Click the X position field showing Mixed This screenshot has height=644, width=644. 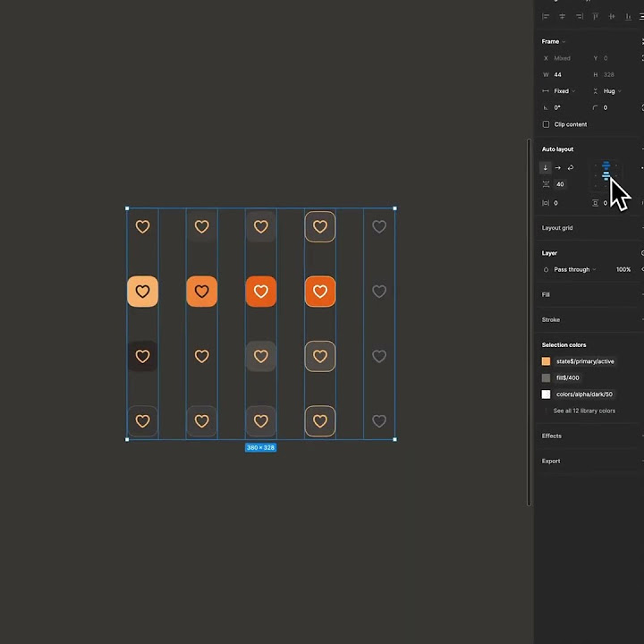coord(563,58)
